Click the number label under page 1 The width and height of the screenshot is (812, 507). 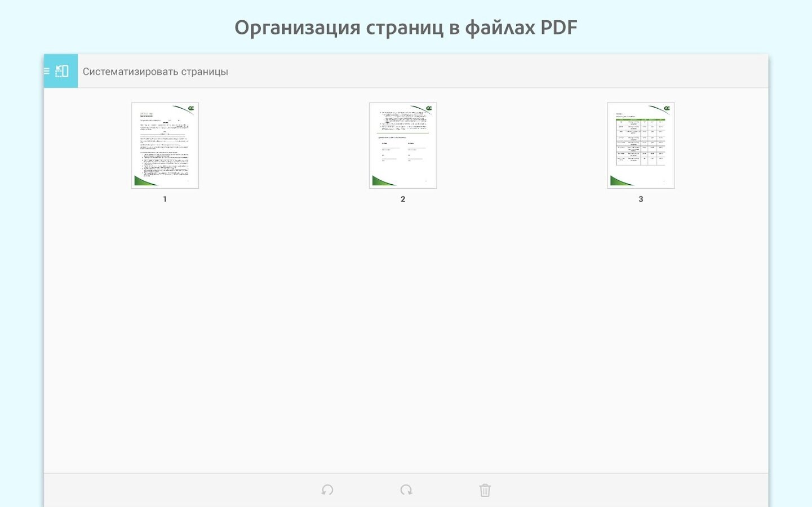tap(165, 199)
